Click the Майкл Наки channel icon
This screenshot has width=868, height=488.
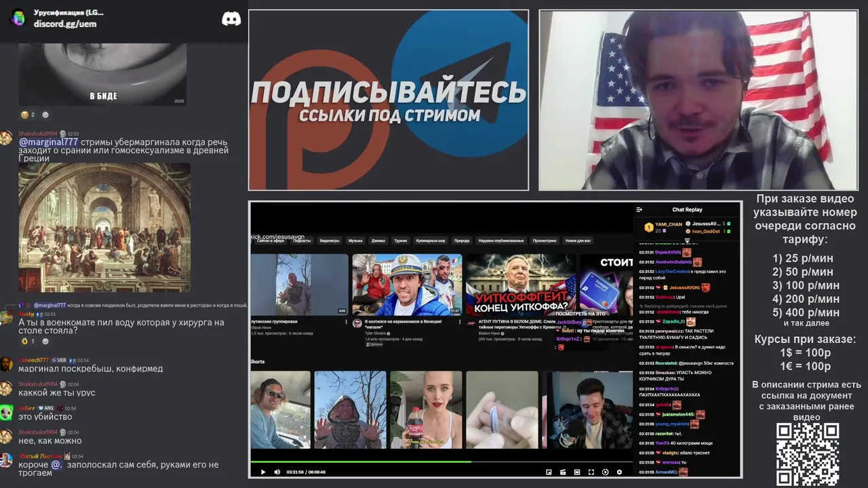tap(471, 323)
